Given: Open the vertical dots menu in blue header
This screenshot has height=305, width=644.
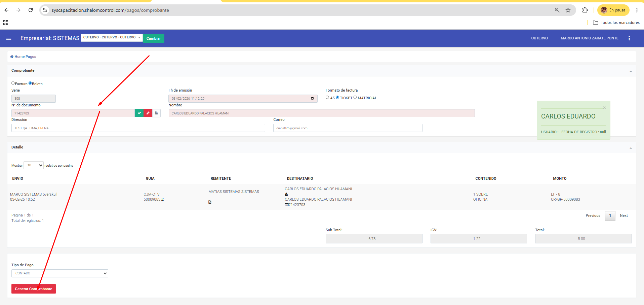Looking at the screenshot, I should (629, 38).
